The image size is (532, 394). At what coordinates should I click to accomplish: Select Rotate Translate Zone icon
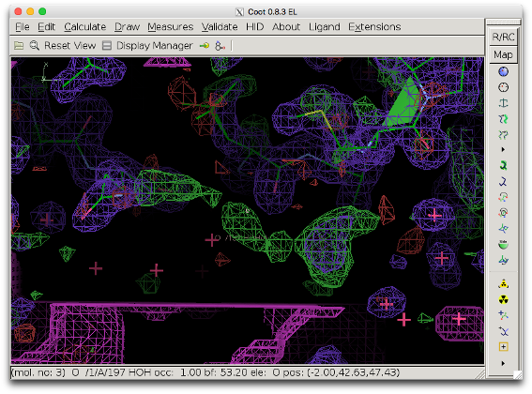(x=503, y=135)
